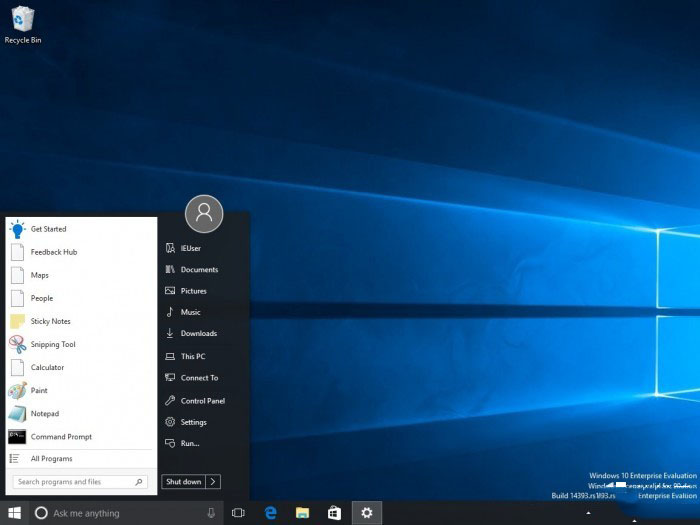700x525 pixels.
Task: Click the Cortana circle icon
Action: [x=41, y=513]
